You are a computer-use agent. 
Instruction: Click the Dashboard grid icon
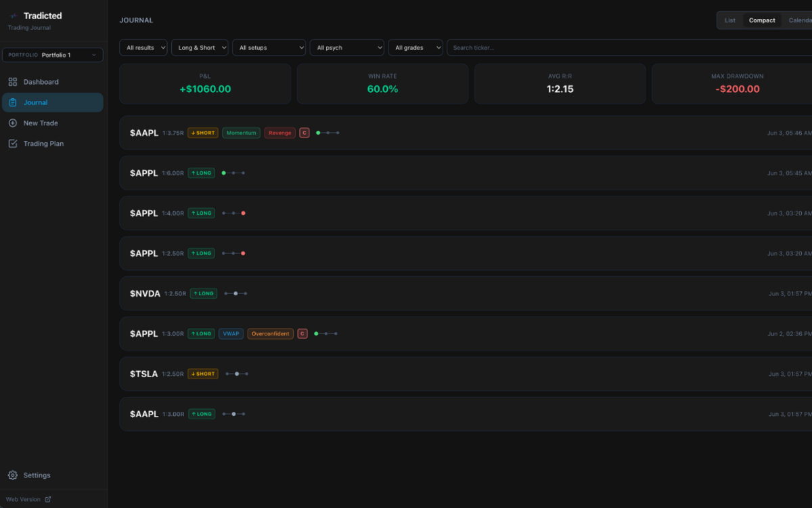pyautogui.click(x=13, y=82)
